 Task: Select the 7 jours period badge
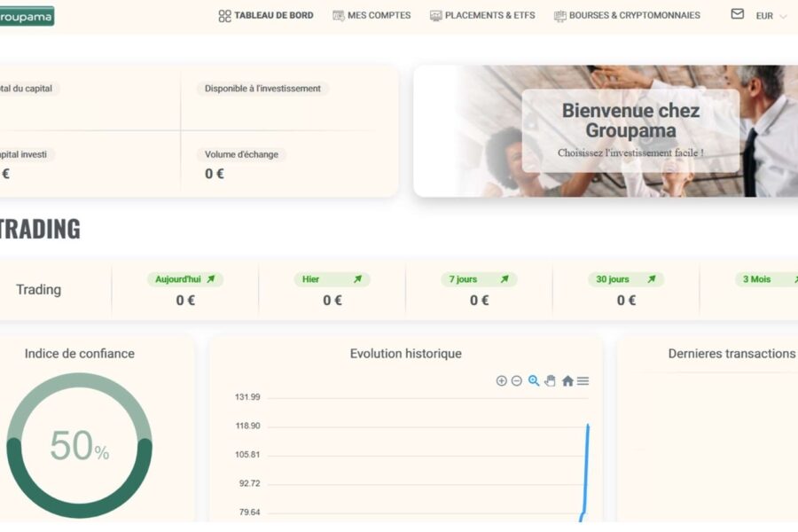479,279
